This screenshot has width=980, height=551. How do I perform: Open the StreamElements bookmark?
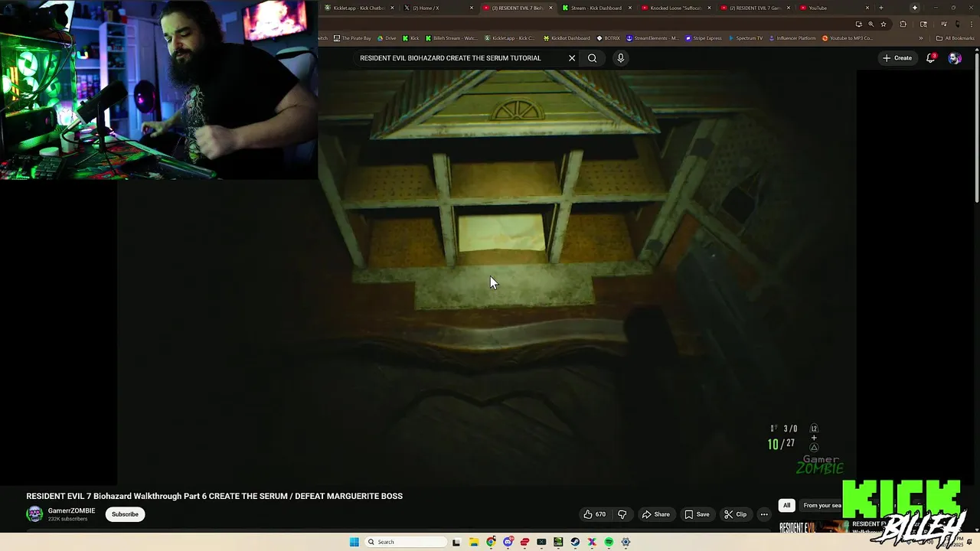(652, 38)
